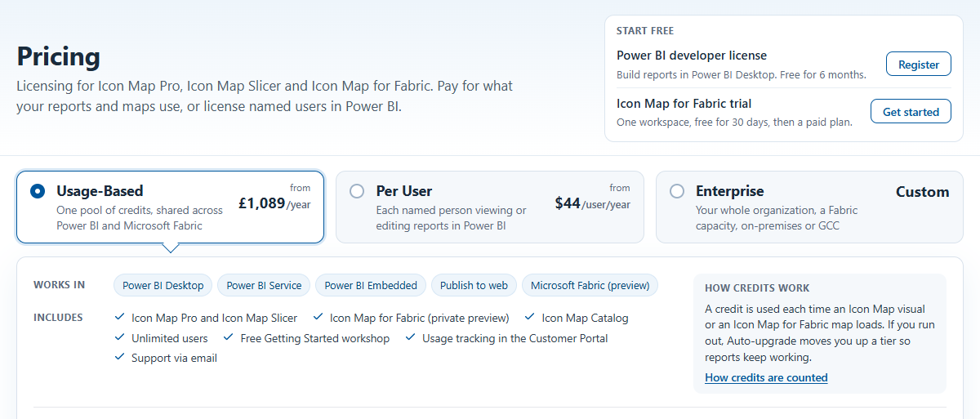Screen dimensions: 980x419
Task: Click the WORKS IN label
Action: click(x=59, y=285)
